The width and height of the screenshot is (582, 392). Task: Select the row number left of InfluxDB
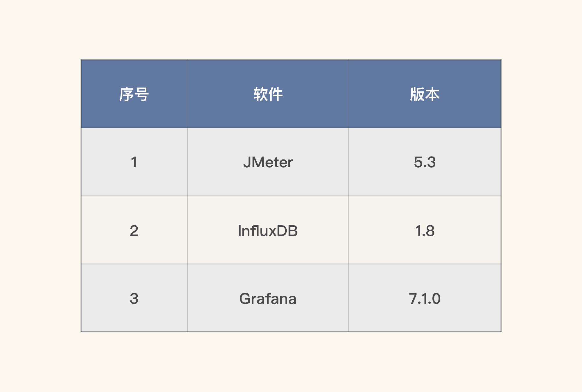tap(134, 231)
